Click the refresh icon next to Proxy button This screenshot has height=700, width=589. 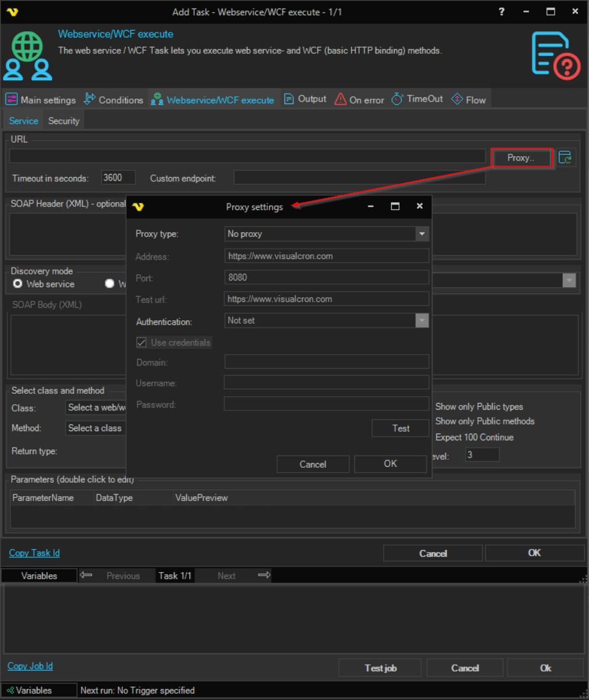point(565,158)
